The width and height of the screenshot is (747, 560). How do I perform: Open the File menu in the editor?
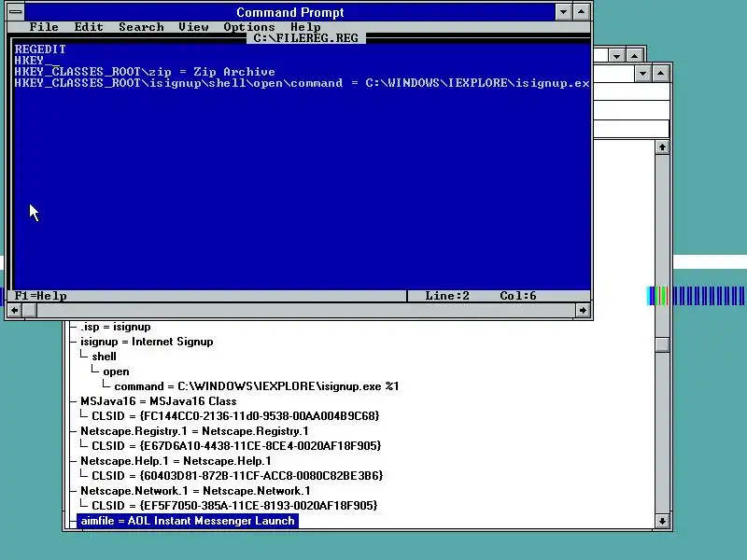tap(44, 27)
